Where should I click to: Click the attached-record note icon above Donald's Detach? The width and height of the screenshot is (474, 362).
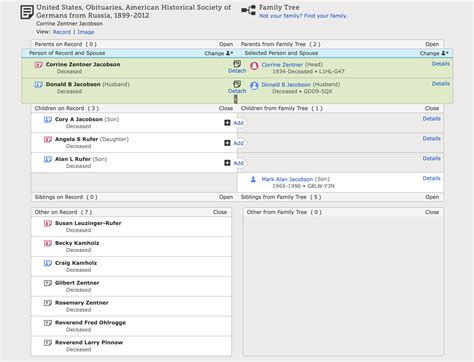(237, 84)
